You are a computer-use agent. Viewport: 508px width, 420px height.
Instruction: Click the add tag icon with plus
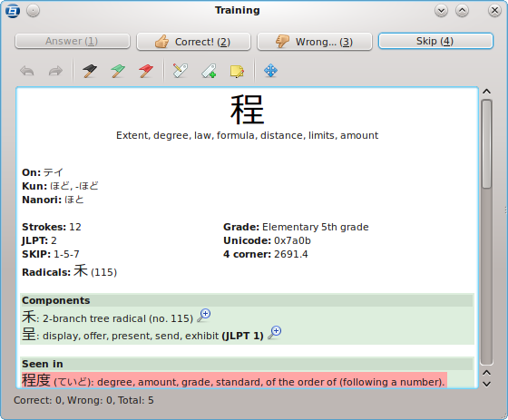coord(209,71)
